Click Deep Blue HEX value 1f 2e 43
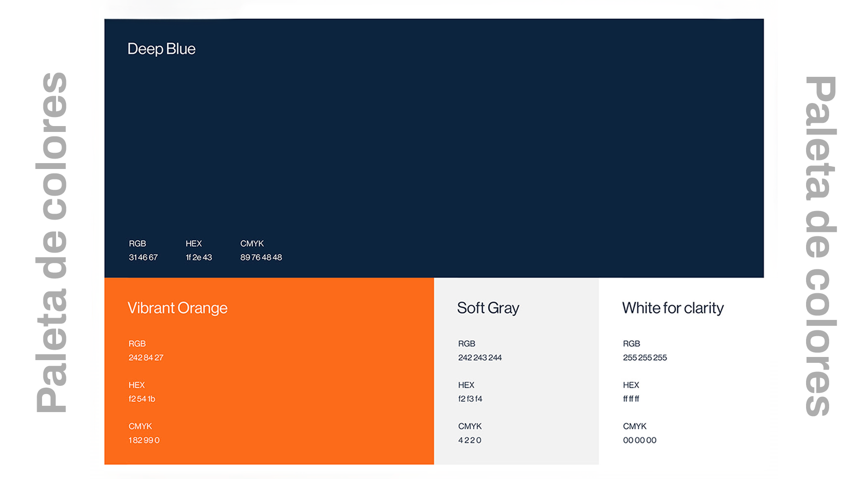The height and width of the screenshot is (488, 868). tap(199, 257)
